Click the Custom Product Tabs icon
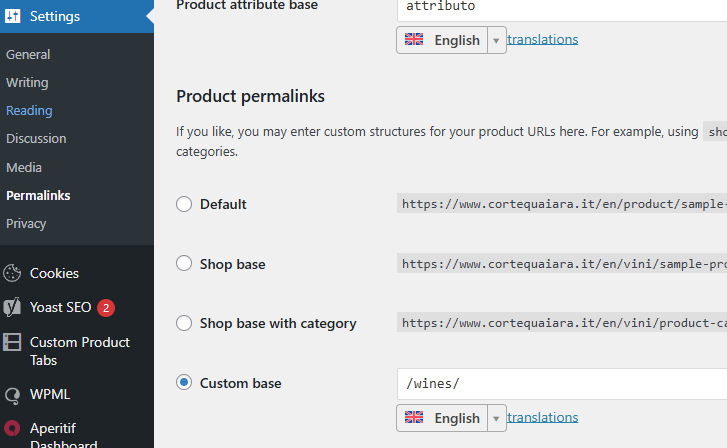727x448 pixels. coord(13,342)
